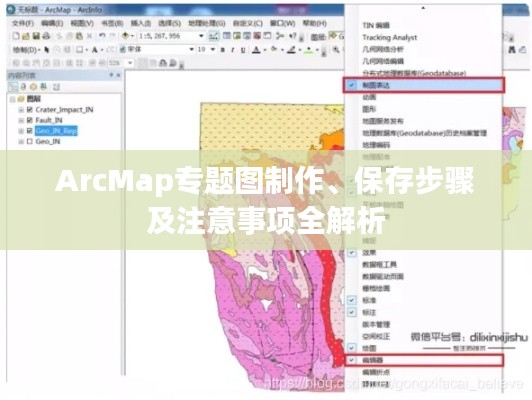This screenshot has width=532, height=400.
Task: Select the Geo_IN_Rep layer name
Action: click(x=56, y=131)
